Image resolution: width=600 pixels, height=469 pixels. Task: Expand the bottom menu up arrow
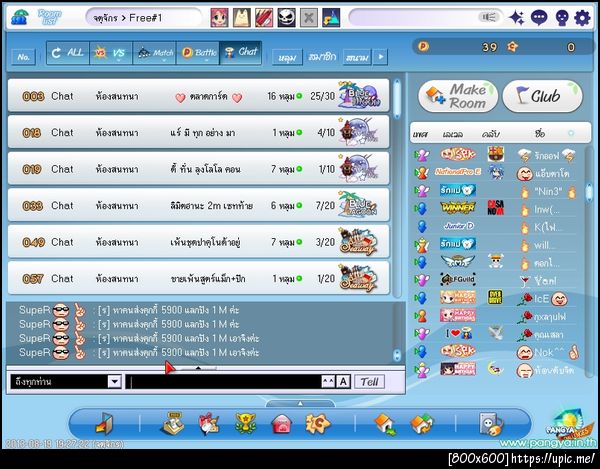point(300,404)
